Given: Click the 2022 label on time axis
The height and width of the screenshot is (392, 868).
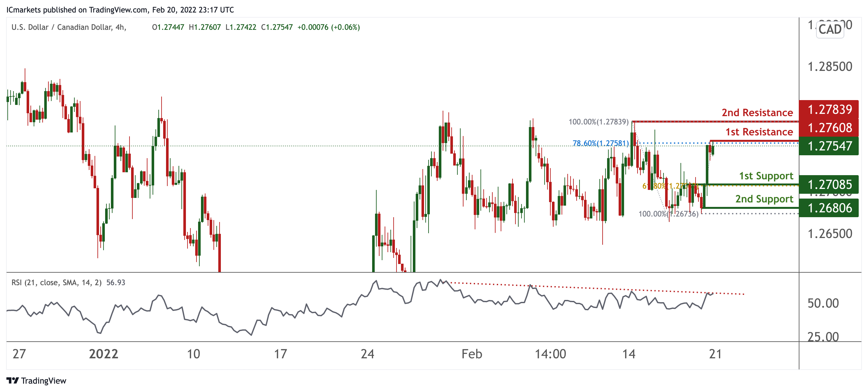Looking at the screenshot, I should 104,354.
